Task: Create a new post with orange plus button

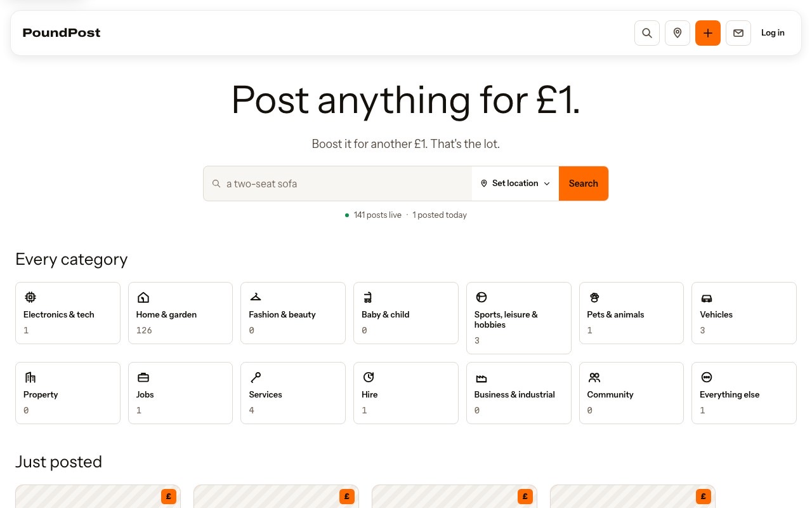Action: pos(708,33)
